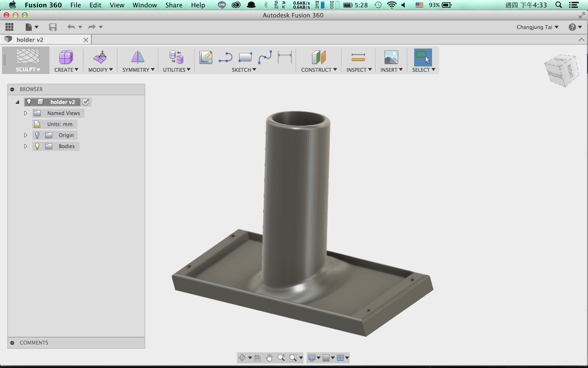The width and height of the screenshot is (588, 368).
Task: Select the sketch Spline tool
Action: [x=265, y=57]
